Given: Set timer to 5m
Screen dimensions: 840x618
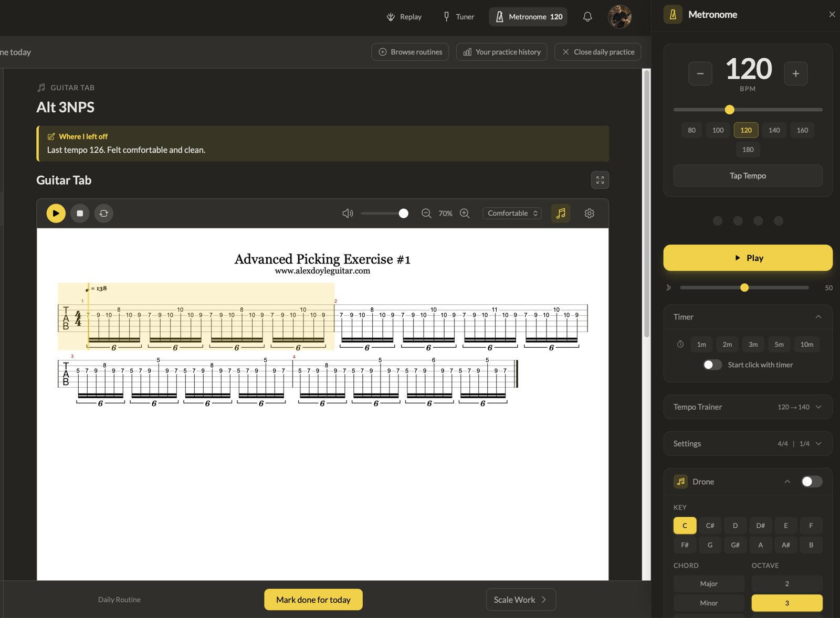Looking at the screenshot, I should coord(779,345).
